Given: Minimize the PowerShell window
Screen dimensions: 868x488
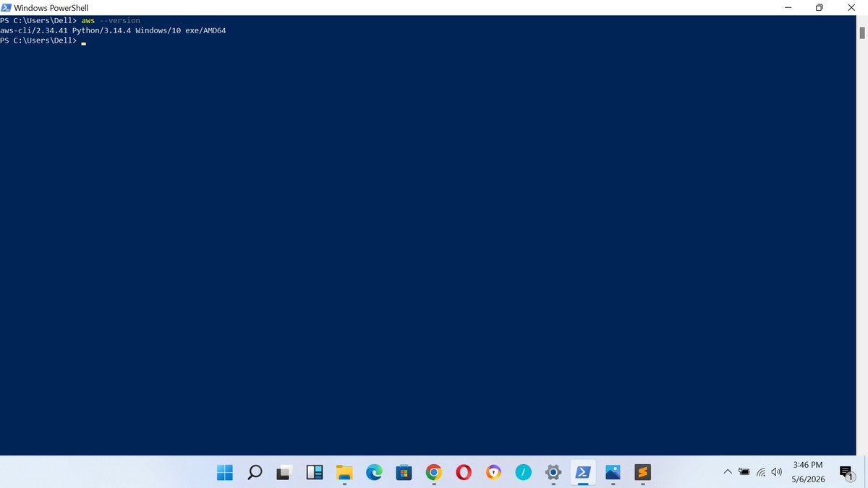Looking at the screenshot, I should pyautogui.click(x=788, y=7).
